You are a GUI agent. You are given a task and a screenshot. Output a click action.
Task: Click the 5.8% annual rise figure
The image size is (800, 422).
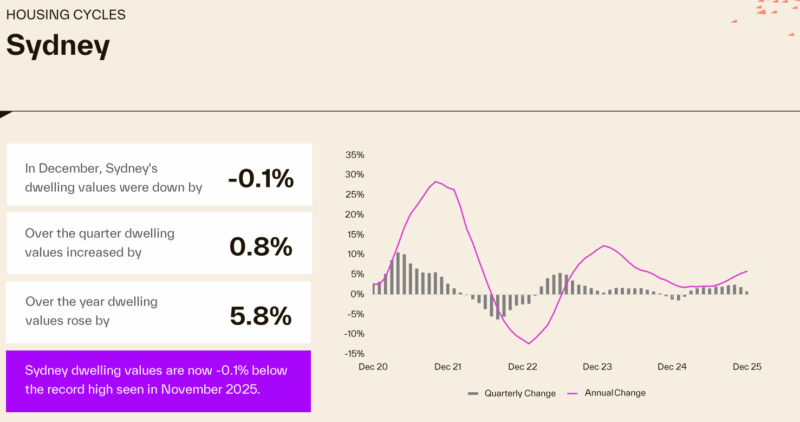pos(260,316)
